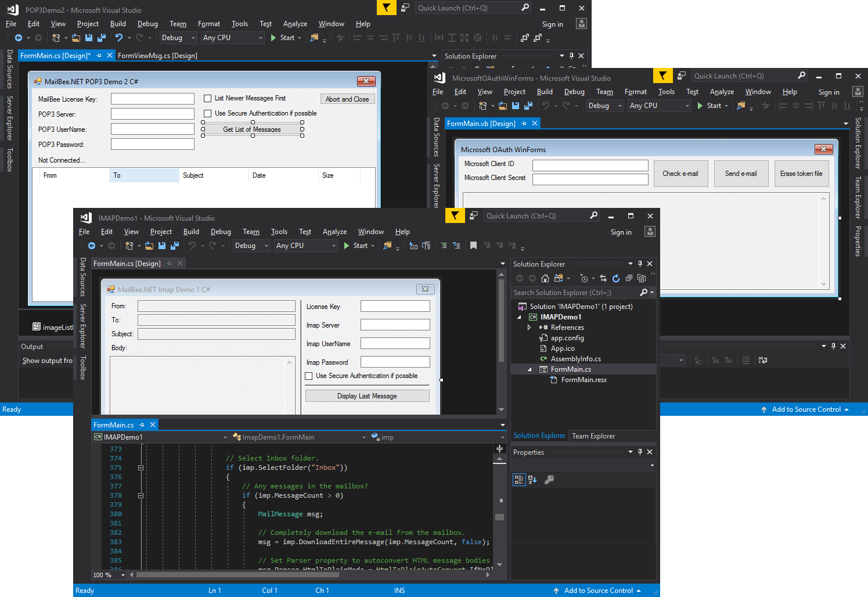This screenshot has width=868, height=597.
Task: Collapse FormMain.cs tree node
Action: click(530, 369)
